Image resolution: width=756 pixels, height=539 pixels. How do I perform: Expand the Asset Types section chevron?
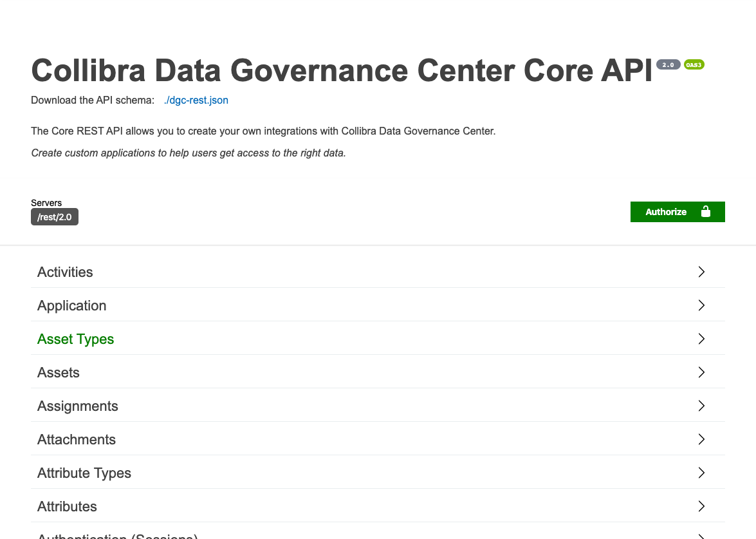coord(701,339)
